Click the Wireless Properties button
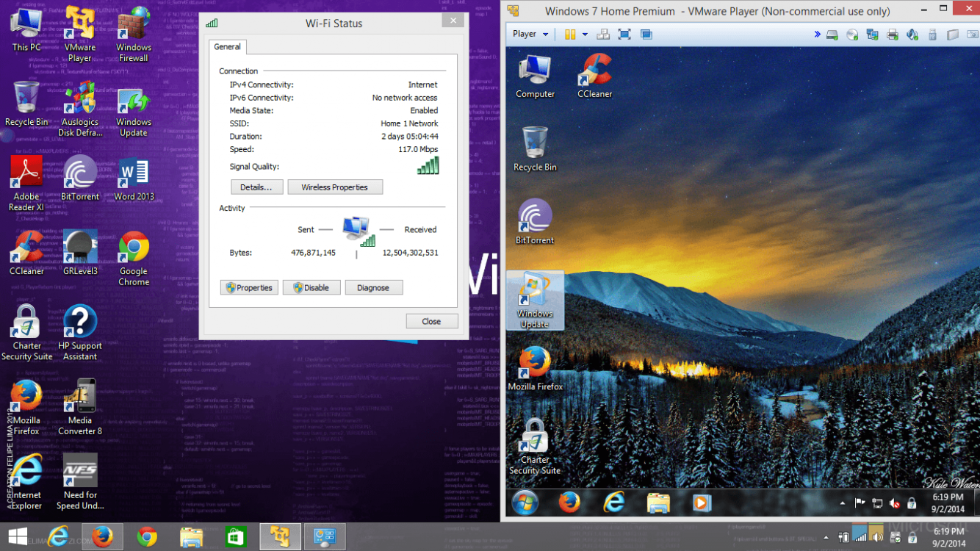980x551 pixels. click(334, 187)
